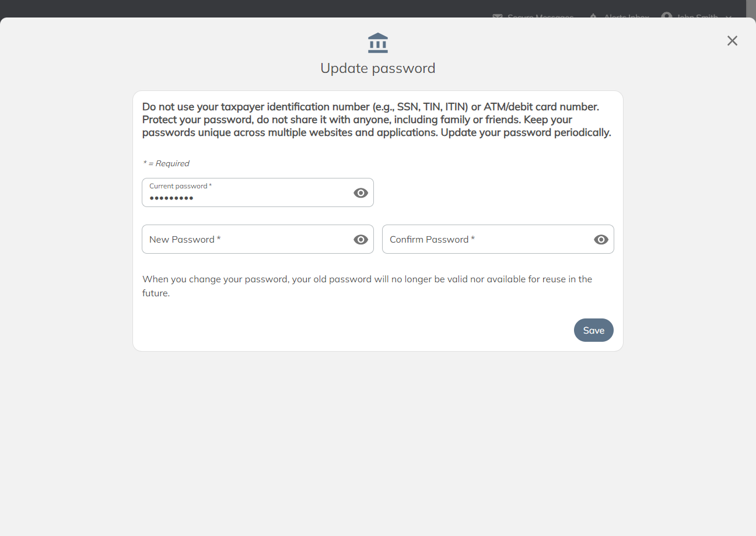Open Secure Messages via the envelope icon

coord(497,16)
